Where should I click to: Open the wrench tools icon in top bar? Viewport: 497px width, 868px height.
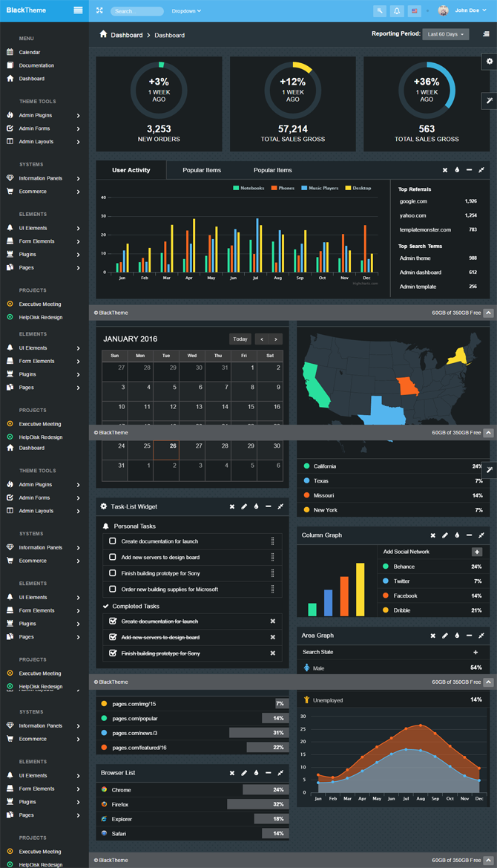tap(379, 10)
